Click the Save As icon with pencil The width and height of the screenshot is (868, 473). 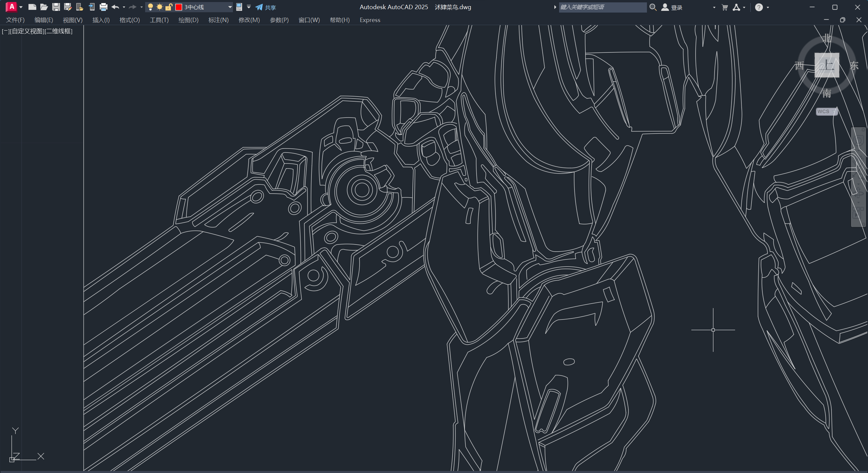(68, 7)
